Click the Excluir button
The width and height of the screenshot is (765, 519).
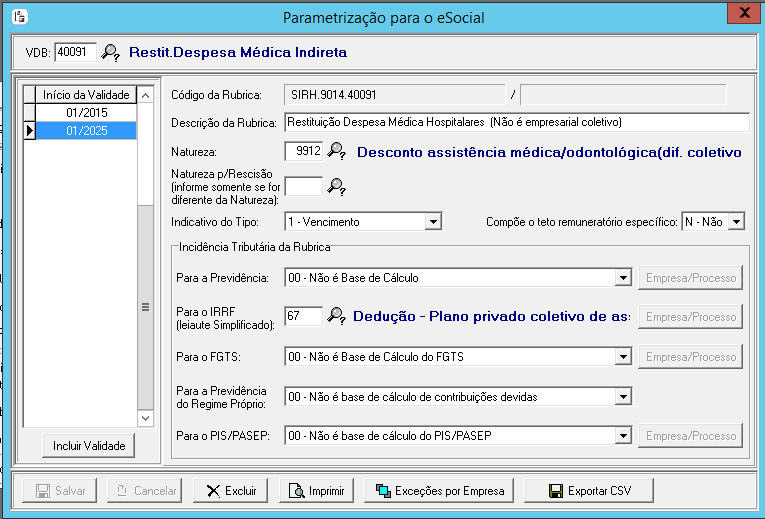[x=231, y=491]
